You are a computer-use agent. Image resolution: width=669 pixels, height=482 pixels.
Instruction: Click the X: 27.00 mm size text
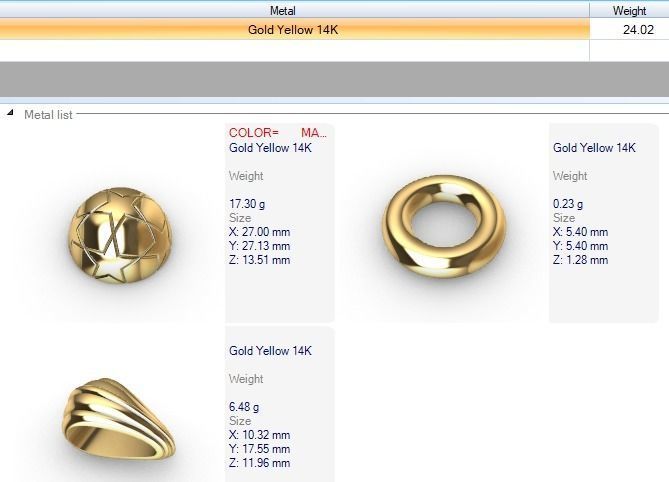click(259, 232)
